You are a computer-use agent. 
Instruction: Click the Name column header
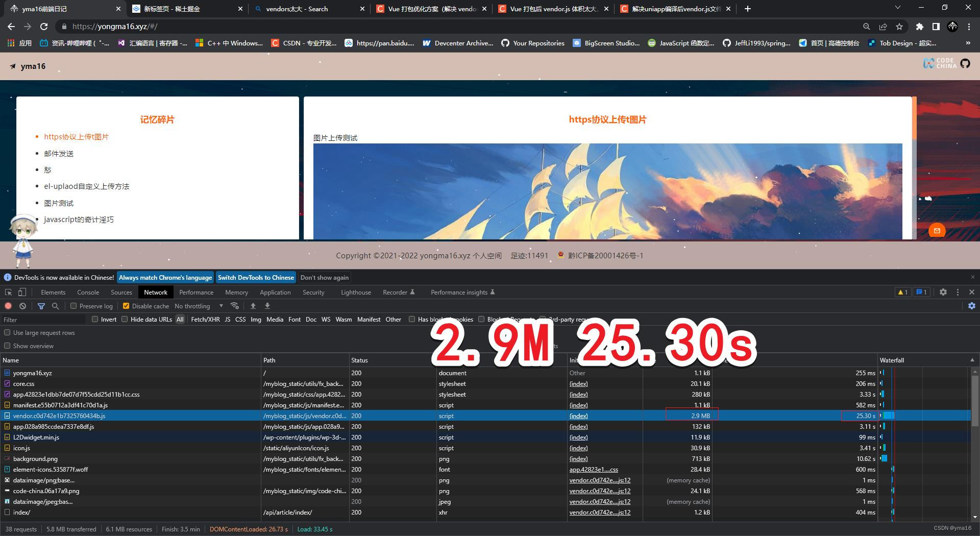[131, 360]
